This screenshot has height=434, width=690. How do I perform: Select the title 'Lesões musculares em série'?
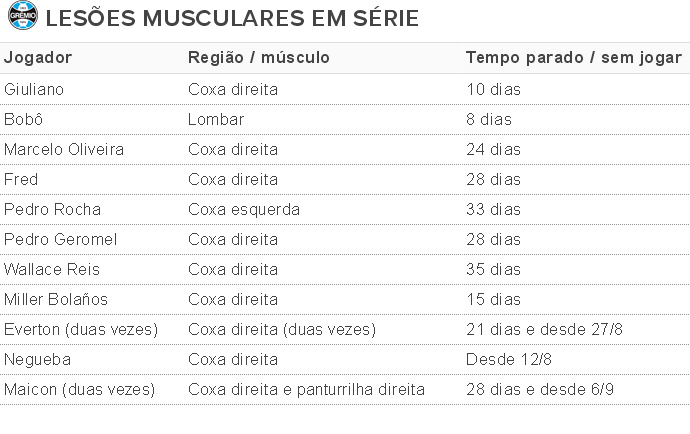[232, 18]
